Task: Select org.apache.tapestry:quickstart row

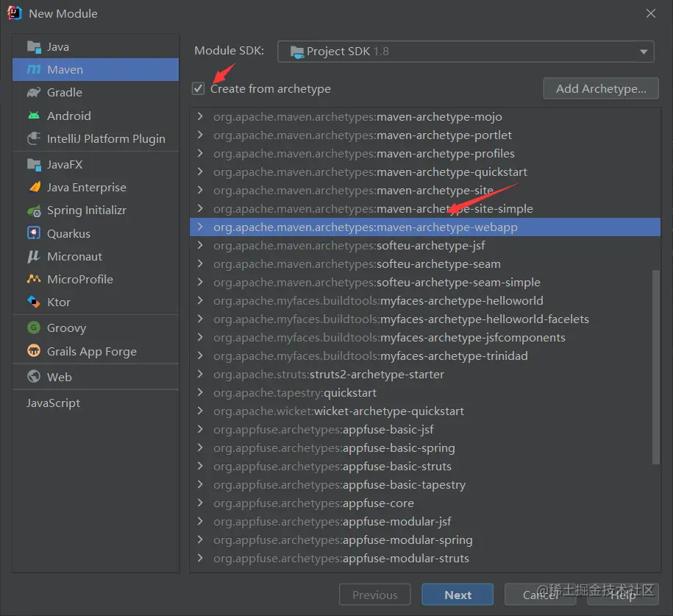Action: (x=425, y=392)
